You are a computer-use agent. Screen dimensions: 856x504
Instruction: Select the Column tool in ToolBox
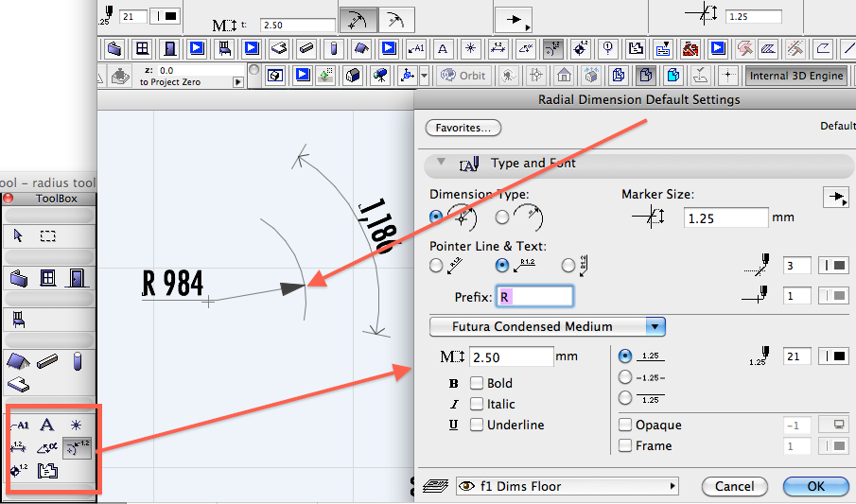78,360
